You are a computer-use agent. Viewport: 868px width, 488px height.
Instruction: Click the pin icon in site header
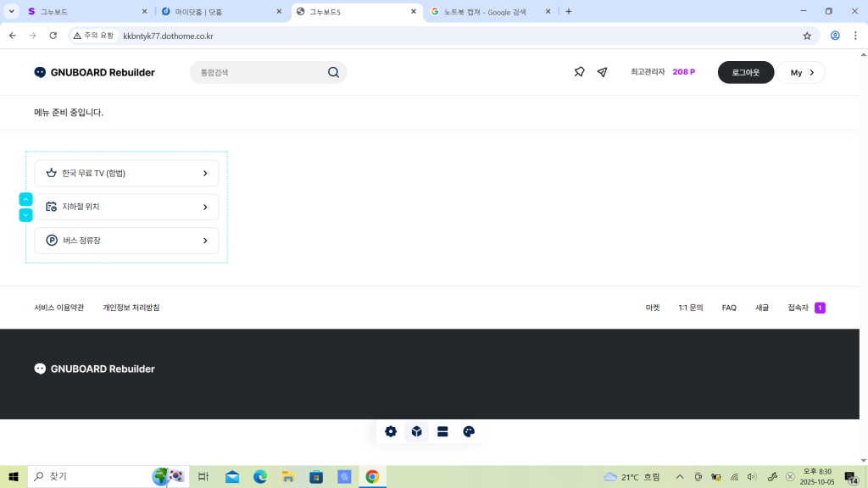[579, 73]
